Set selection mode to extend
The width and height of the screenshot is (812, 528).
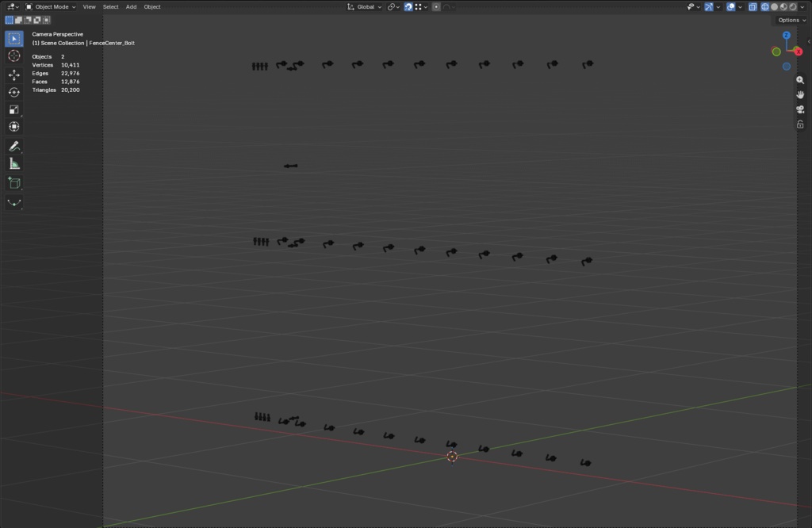tap(19, 20)
